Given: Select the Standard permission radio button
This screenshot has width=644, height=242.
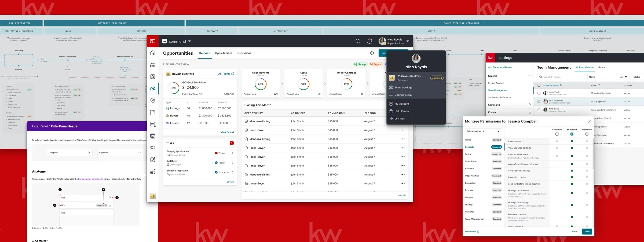Looking at the screenshot, I should [x=557, y=134].
